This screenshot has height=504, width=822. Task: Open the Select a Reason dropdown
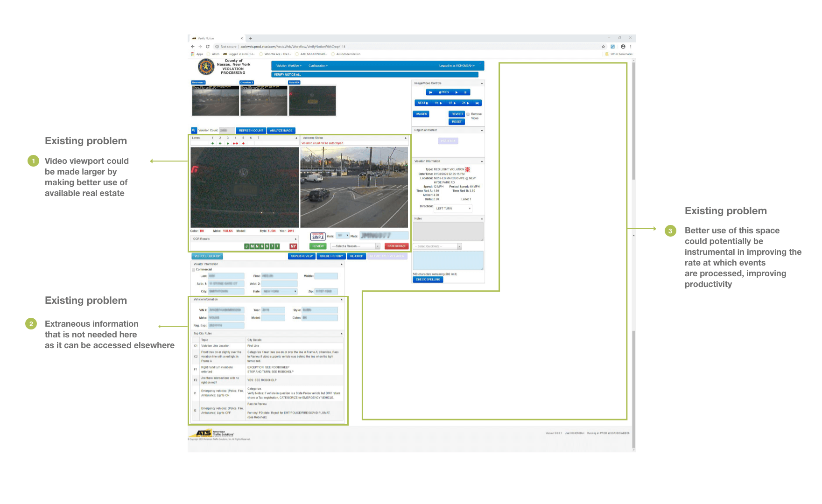(x=355, y=246)
